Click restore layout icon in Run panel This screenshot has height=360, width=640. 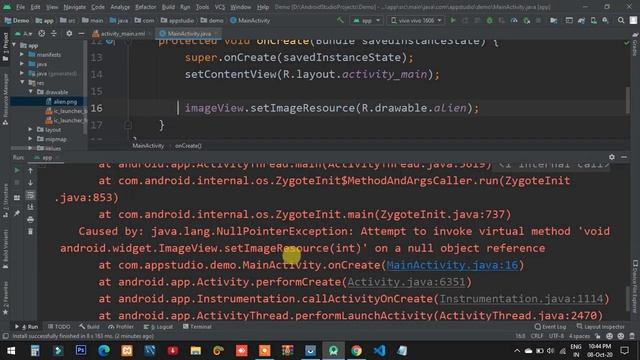pos(17,198)
